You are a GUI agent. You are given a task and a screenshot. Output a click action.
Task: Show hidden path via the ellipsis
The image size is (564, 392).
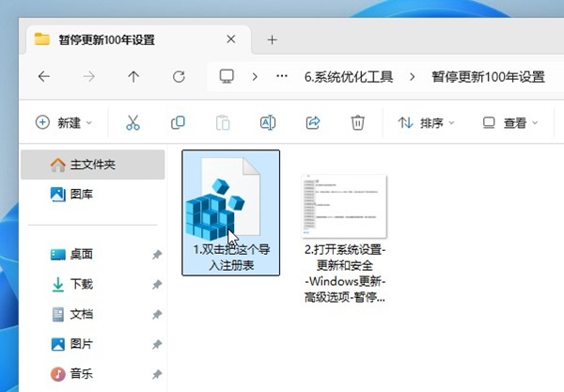[x=282, y=76]
